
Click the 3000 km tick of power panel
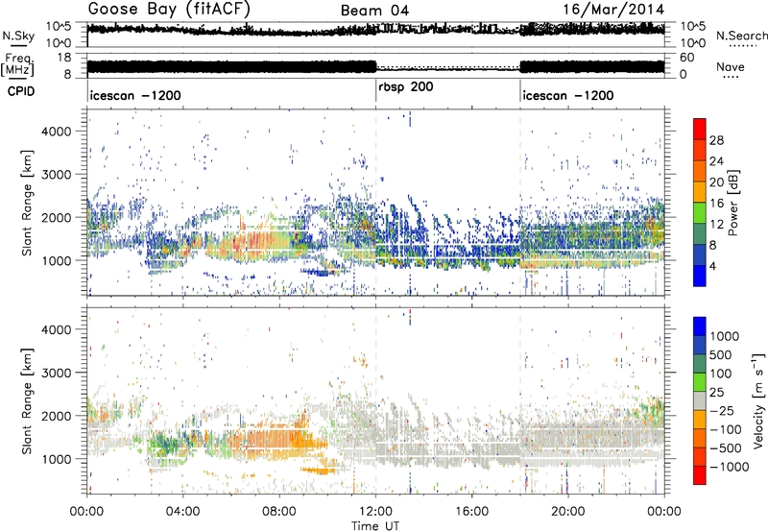[x=57, y=175]
